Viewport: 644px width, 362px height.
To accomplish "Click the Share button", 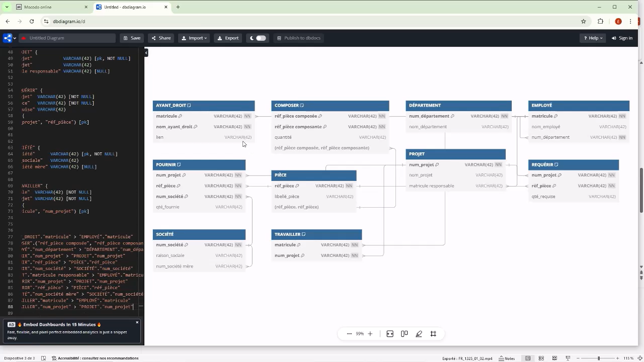I will (161, 38).
